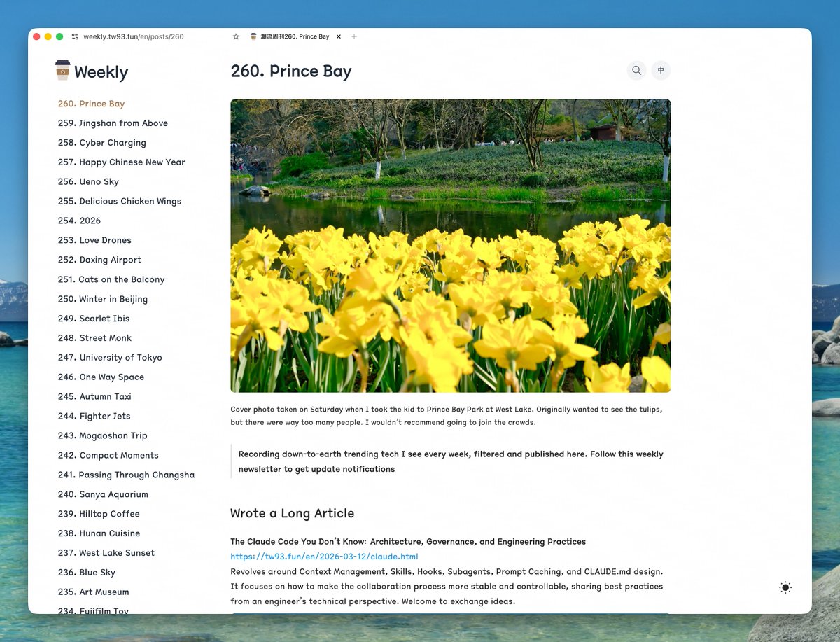The height and width of the screenshot is (642, 840).
Task: Open post 239. Hilltop Coffee
Action: (99, 514)
